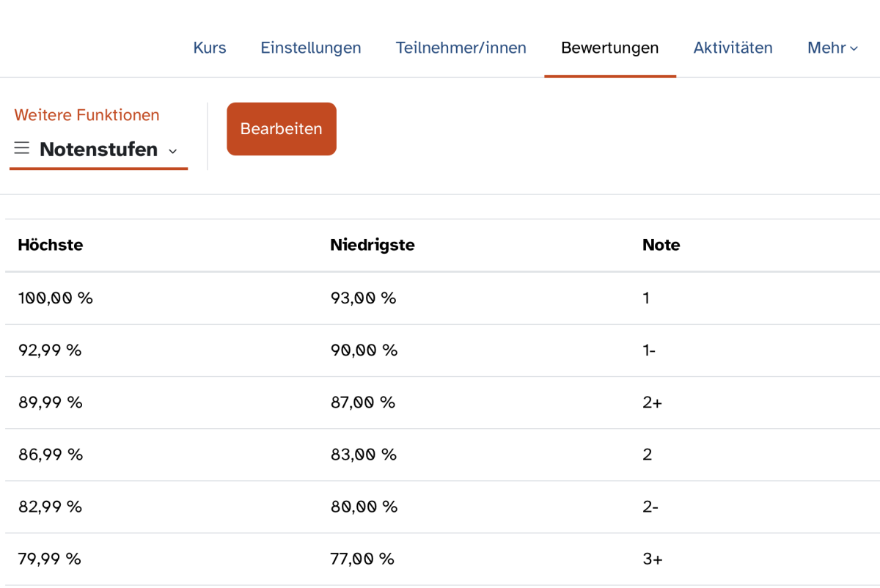Click the grade 2+ cell

(x=652, y=403)
